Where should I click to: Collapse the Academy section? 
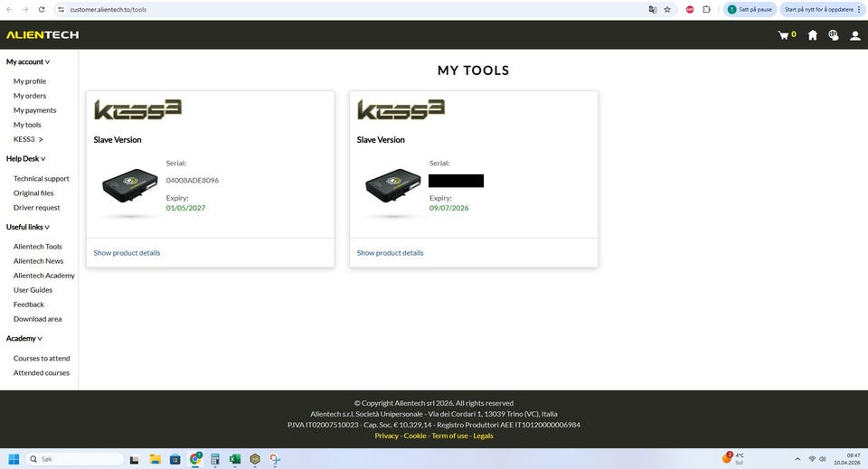tap(24, 339)
